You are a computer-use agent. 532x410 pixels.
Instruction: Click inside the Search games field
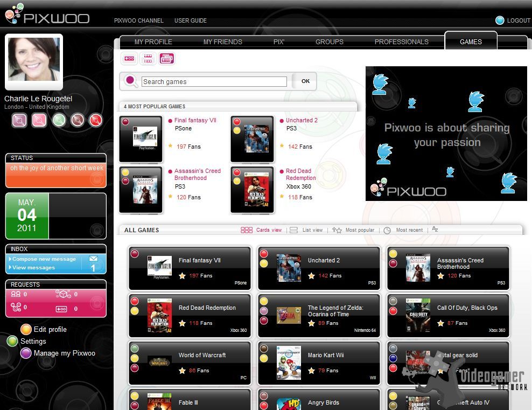[x=214, y=82]
